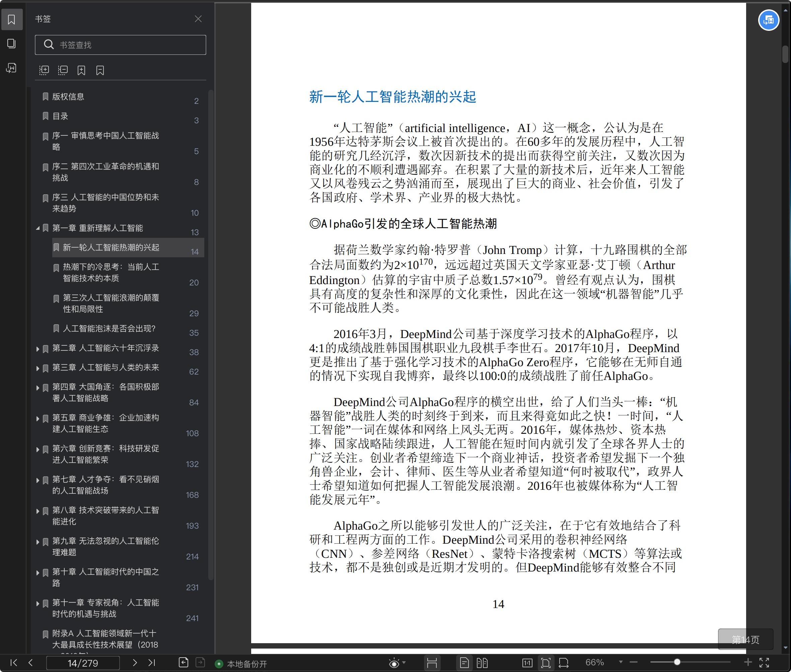The image size is (791, 672).
Task: Go to the previous page
Action: pyautogui.click(x=31, y=663)
